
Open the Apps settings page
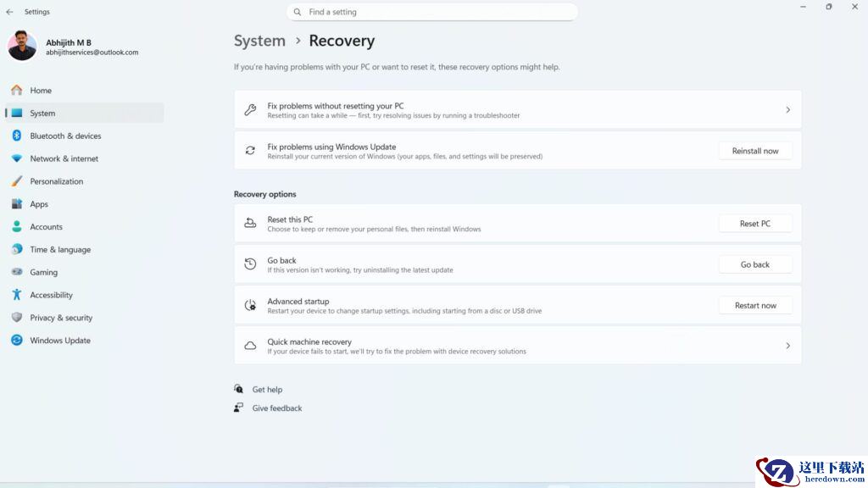pyautogui.click(x=39, y=204)
